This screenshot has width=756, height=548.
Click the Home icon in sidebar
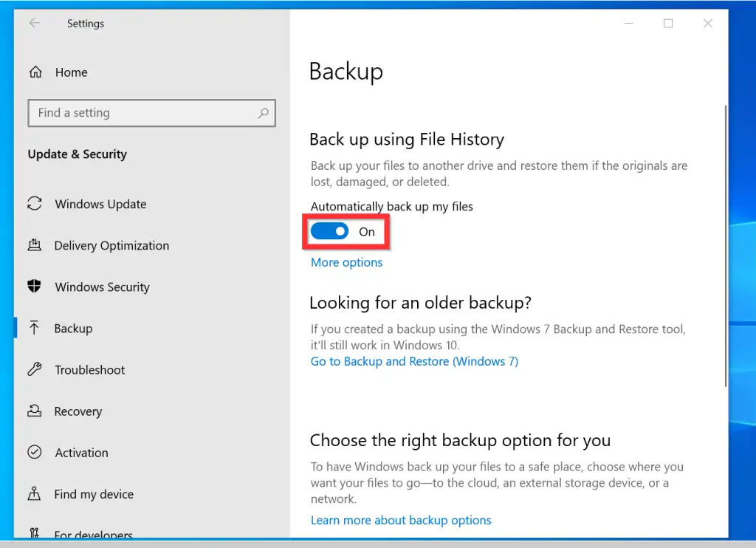click(35, 72)
